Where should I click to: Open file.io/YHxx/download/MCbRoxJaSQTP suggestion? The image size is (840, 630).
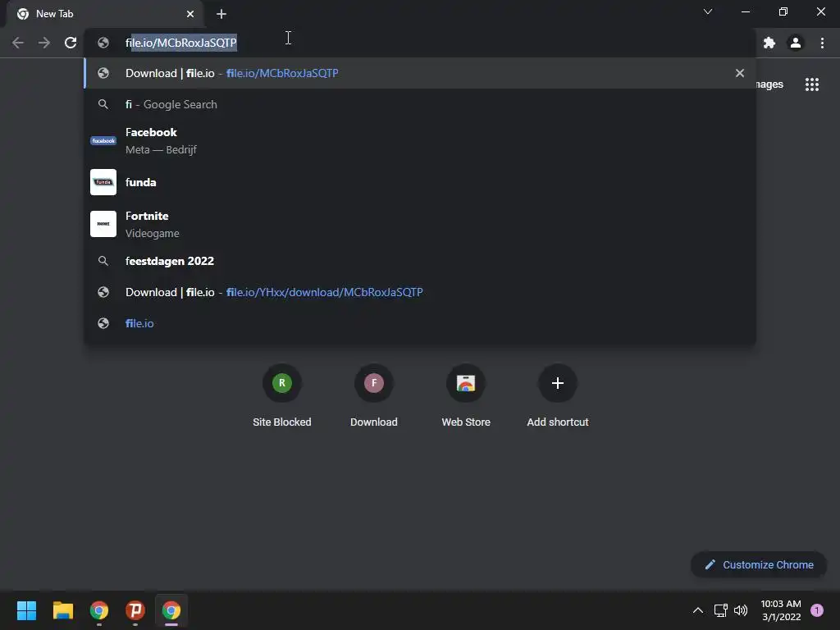coord(420,292)
